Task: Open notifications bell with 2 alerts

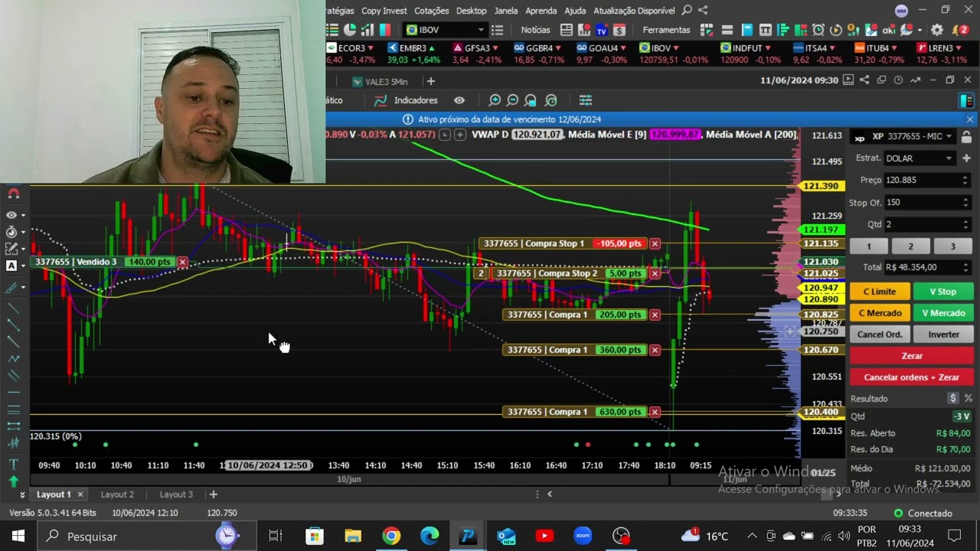Action: pyautogui.click(x=960, y=30)
